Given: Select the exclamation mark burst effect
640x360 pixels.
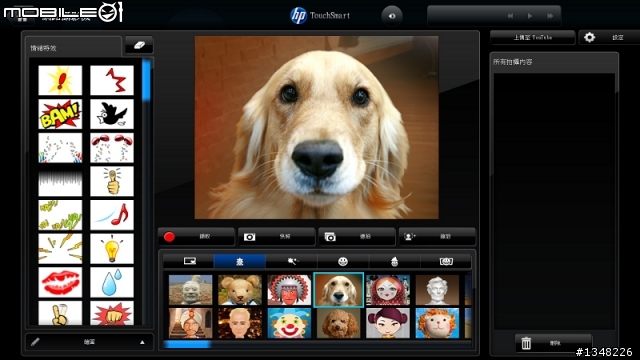Looking at the screenshot, I should pyautogui.click(x=60, y=80).
